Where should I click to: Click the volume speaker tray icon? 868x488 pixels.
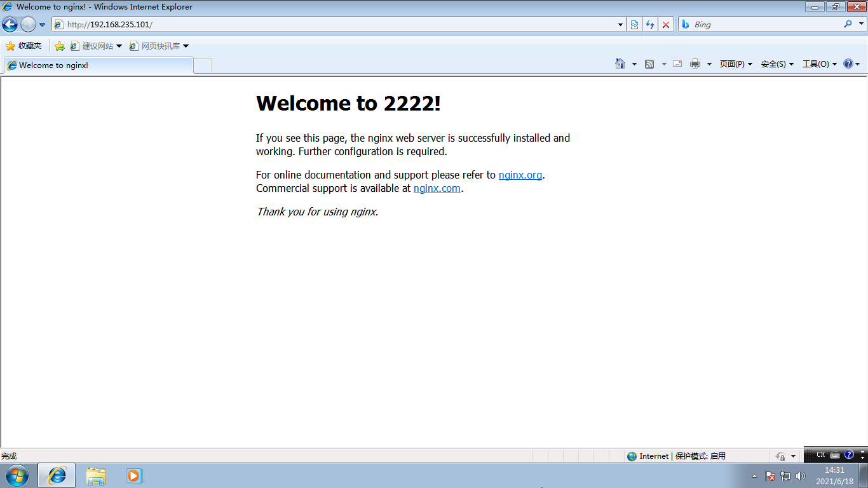click(801, 476)
